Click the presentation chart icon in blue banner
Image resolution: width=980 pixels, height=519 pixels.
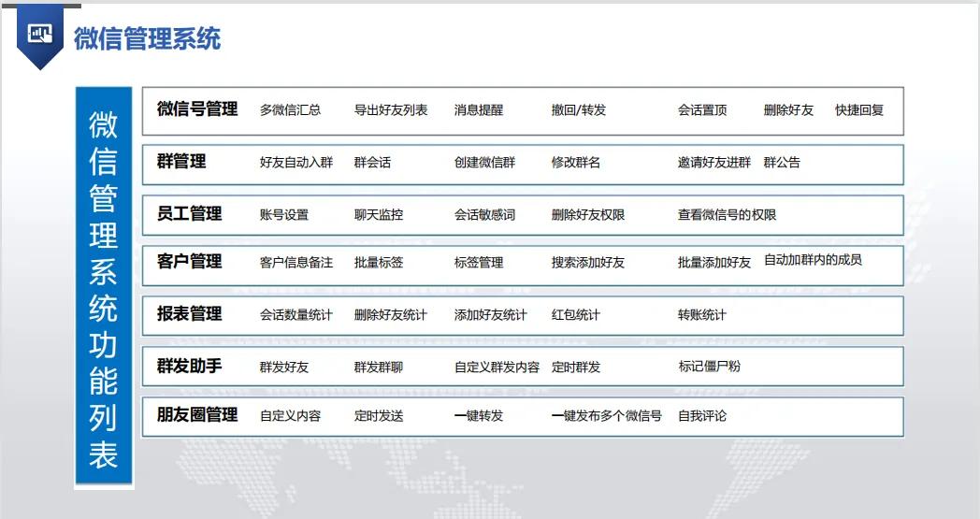tap(40, 34)
